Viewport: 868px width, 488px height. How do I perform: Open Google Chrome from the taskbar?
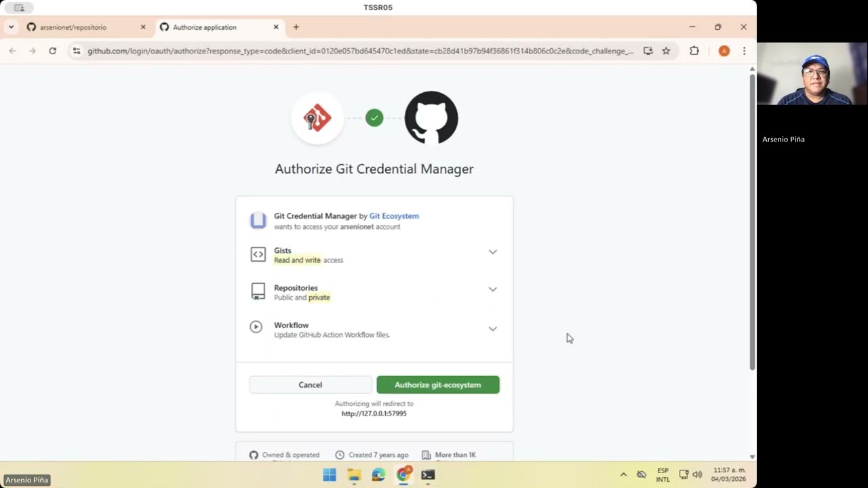403,475
